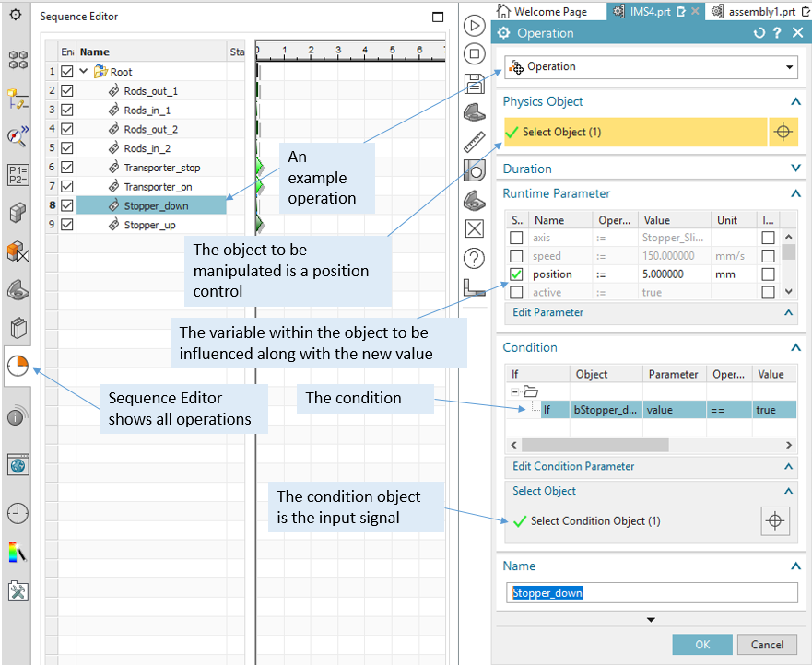Switch to the Welcome Page tab

click(542, 12)
